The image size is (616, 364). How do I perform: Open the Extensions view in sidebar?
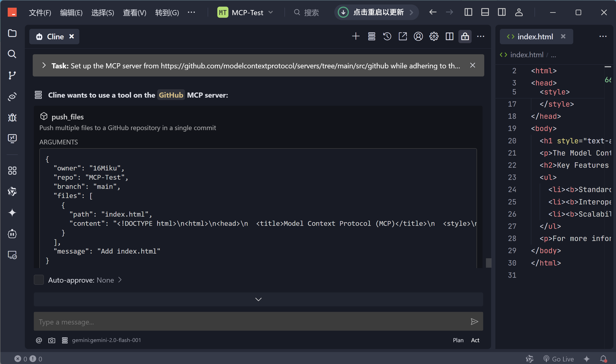(12, 171)
